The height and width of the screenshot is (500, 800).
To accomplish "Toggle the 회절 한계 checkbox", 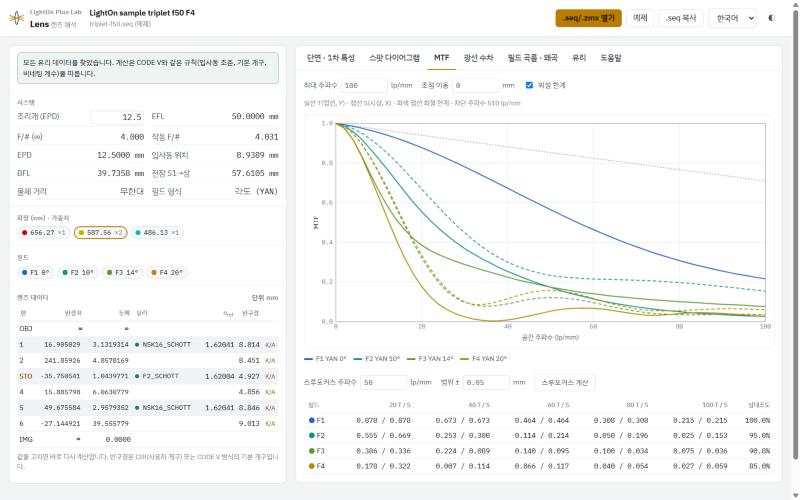I will pyautogui.click(x=529, y=85).
